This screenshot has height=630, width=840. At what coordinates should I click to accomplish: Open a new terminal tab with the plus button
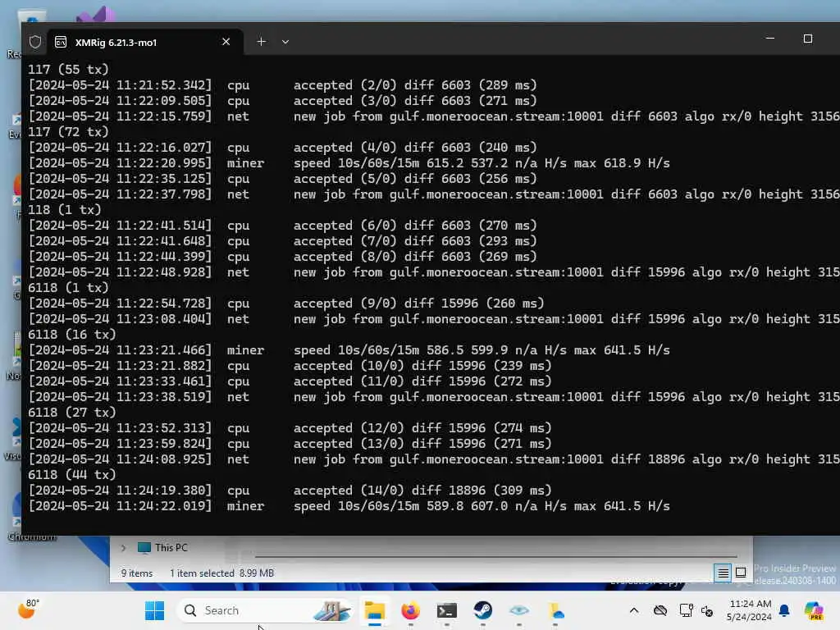point(261,41)
